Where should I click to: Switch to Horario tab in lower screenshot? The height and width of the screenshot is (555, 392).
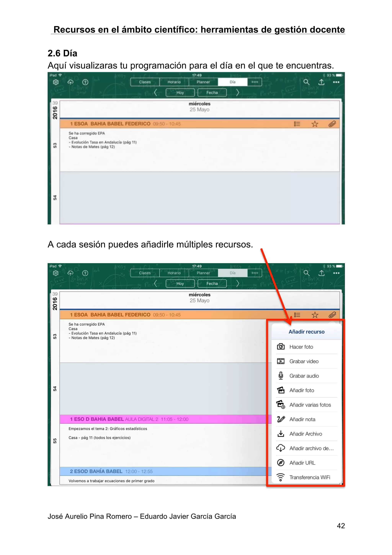pos(174,273)
